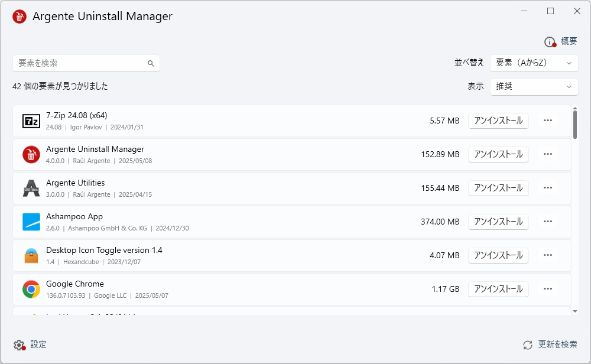Open more options for Google Chrome
This screenshot has height=364, width=591.
tap(548, 289)
